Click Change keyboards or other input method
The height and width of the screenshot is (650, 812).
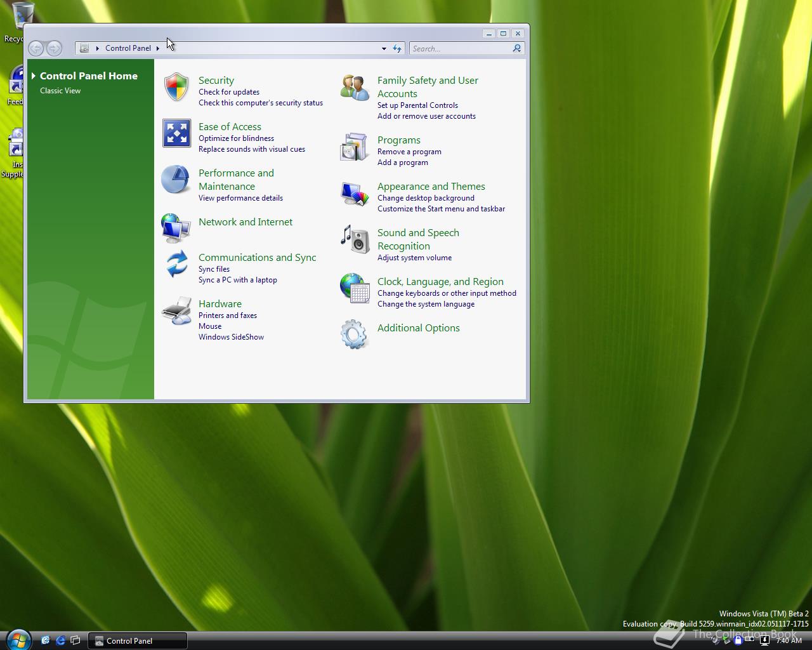click(x=447, y=293)
